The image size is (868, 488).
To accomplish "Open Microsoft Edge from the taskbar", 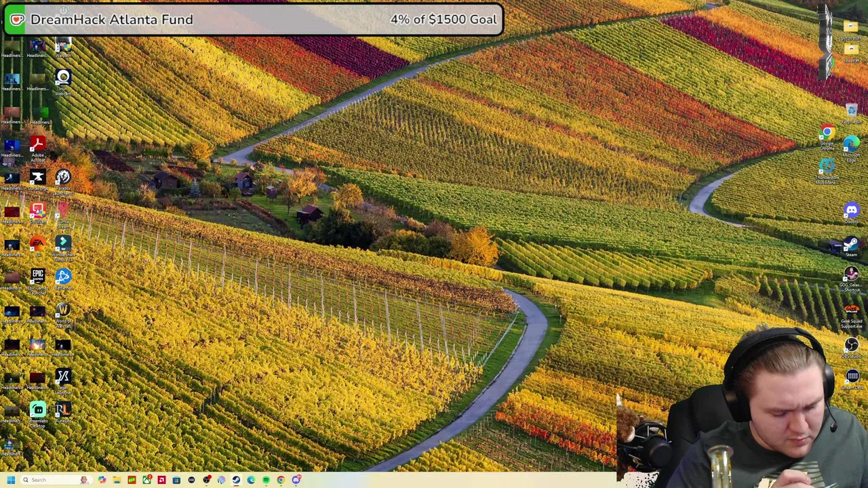I will tap(251, 480).
